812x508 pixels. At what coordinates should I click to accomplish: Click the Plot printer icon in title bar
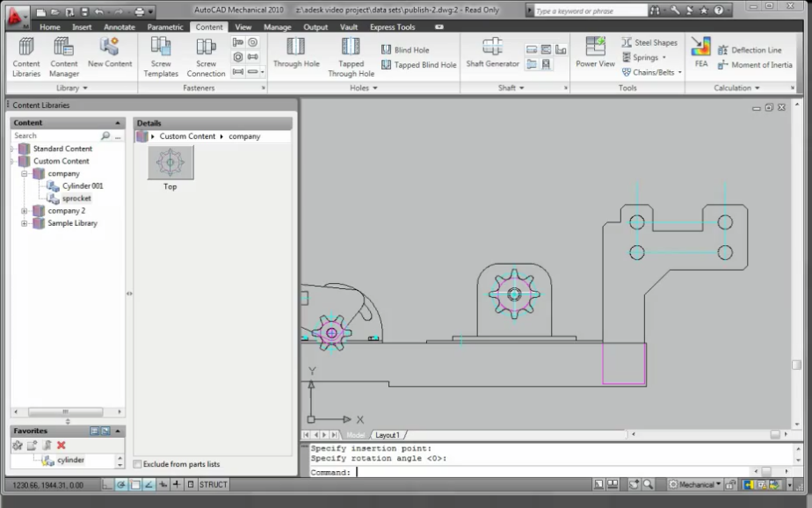coord(140,11)
